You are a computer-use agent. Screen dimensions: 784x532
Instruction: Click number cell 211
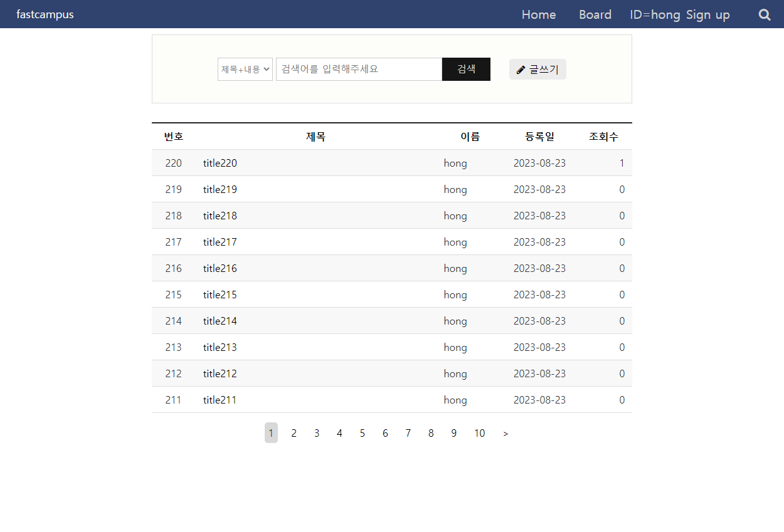(174, 400)
